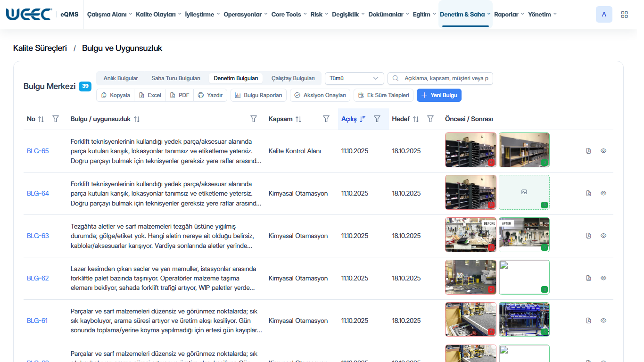This screenshot has width=644, height=362.
Task: Open the Denetim & Saha menu
Action: pos(465,15)
